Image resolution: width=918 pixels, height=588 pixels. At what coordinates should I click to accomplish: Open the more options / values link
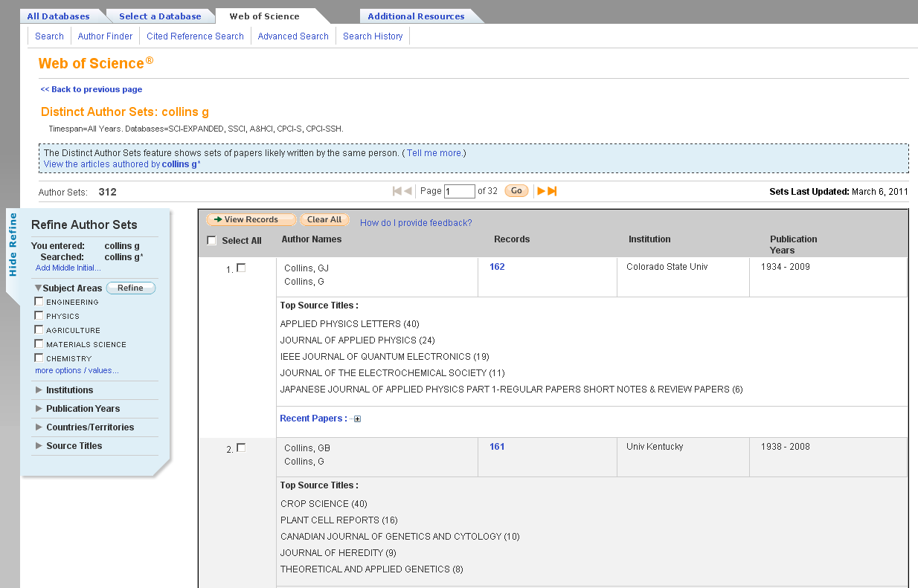pyautogui.click(x=77, y=370)
